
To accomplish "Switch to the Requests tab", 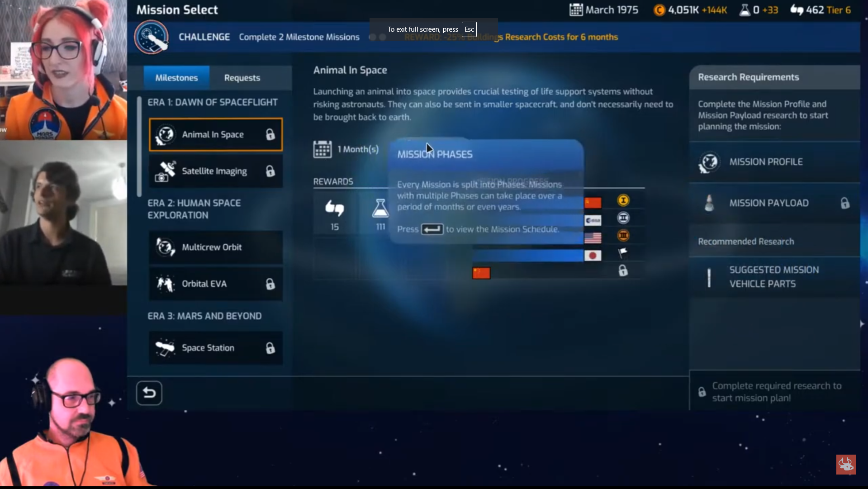I will pyautogui.click(x=242, y=78).
